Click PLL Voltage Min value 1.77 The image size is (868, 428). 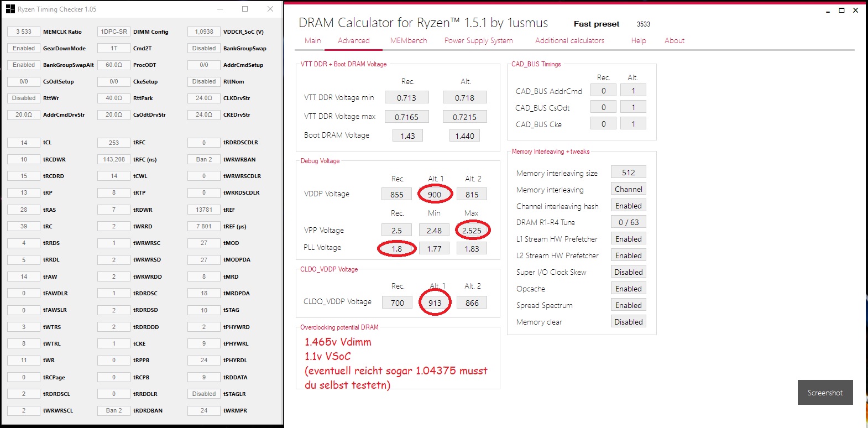point(435,249)
